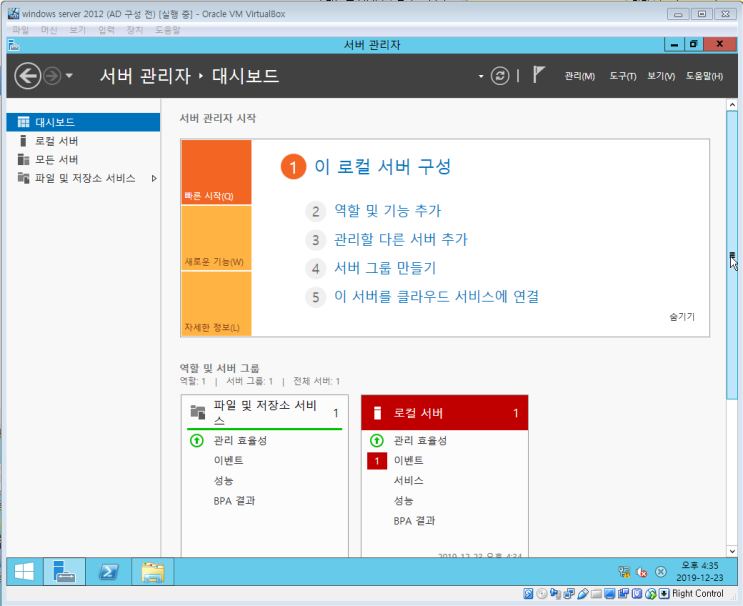Click the scrollbar up arrow
Image resolution: width=743 pixels, height=606 pixels.
732,104
